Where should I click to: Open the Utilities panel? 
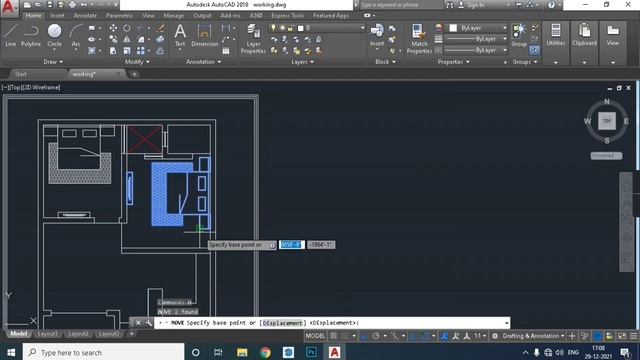pyautogui.click(x=556, y=35)
